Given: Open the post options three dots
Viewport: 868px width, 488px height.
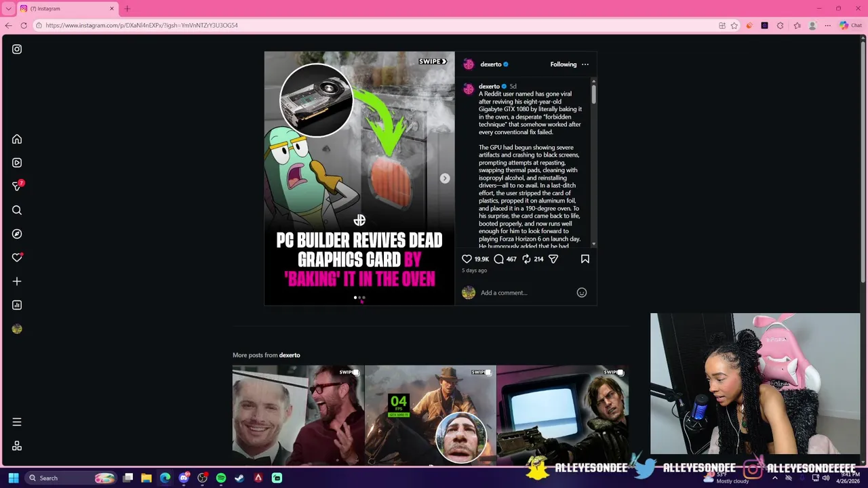Looking at the screenshot, I should click(x=585, y=64).
